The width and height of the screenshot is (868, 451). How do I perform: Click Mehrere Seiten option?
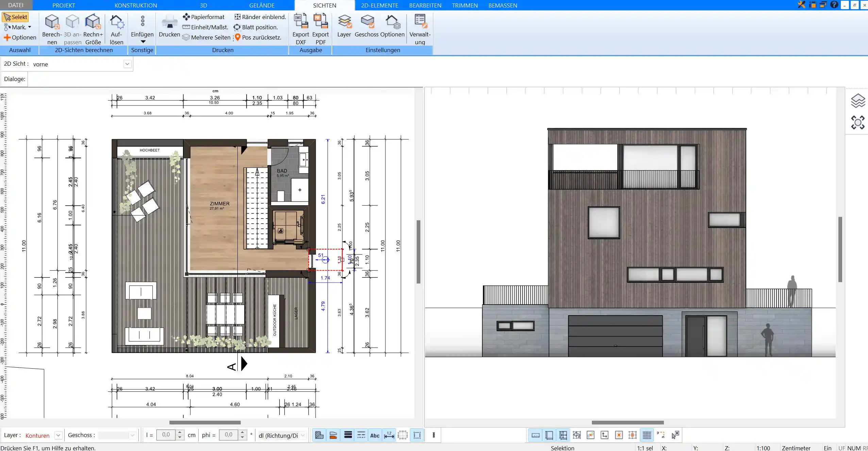pyautogui.click(x=206, y=37)
